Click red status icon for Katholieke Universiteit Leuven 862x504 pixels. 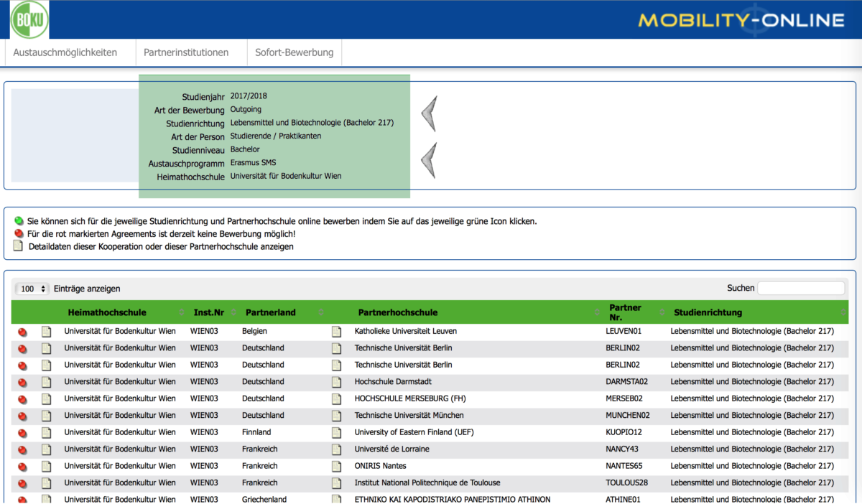(22, 332)
